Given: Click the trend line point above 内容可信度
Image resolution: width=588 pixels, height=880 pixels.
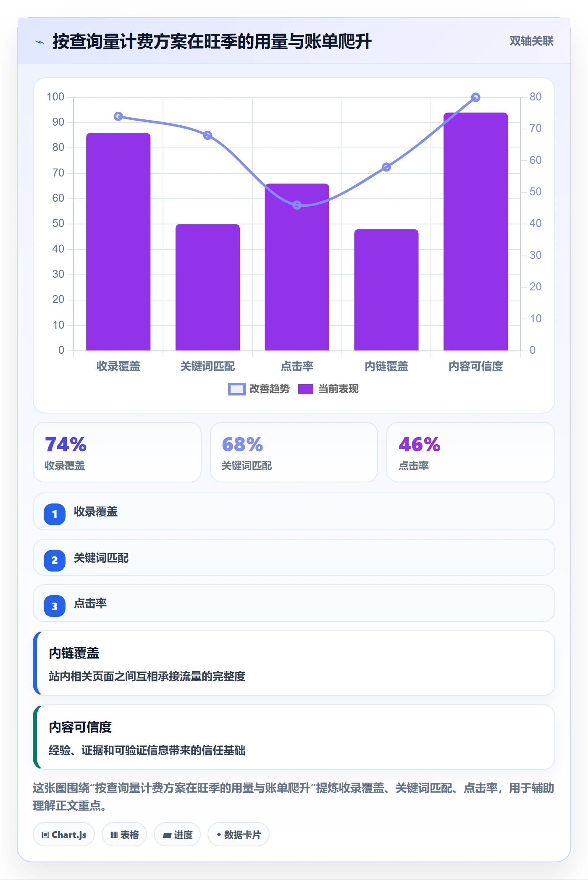Looking at the screenshot, I should [475, 97].
